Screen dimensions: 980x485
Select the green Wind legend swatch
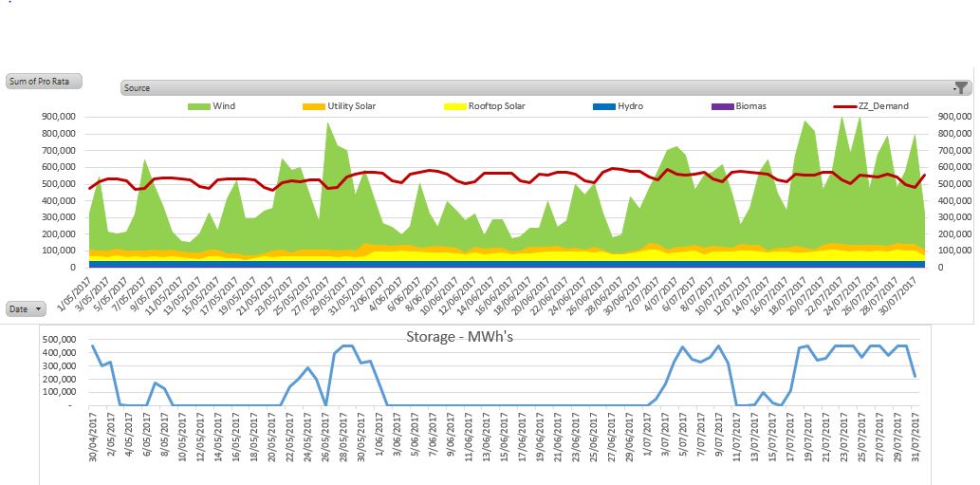coord(198,107)
